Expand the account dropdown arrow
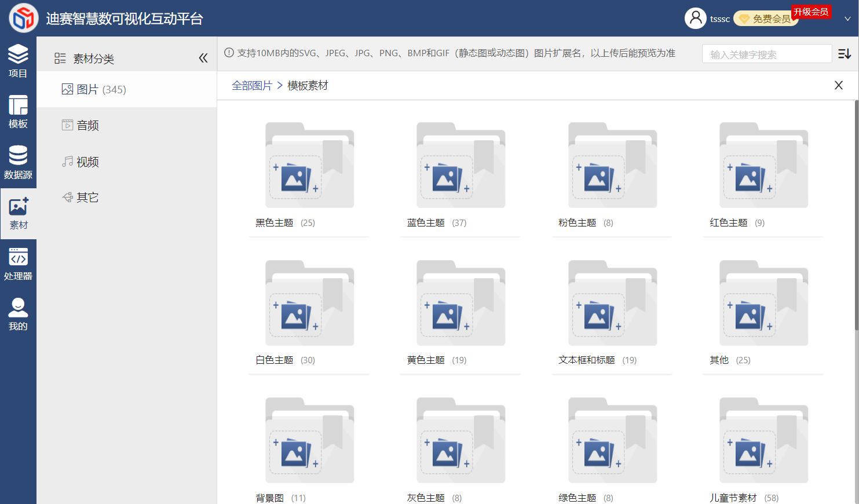 pyautogui.click(x=847, y=19)
